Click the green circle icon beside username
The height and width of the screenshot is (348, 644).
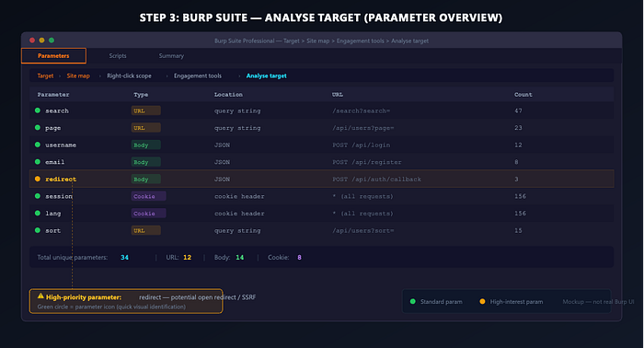(x=38, y=145)
